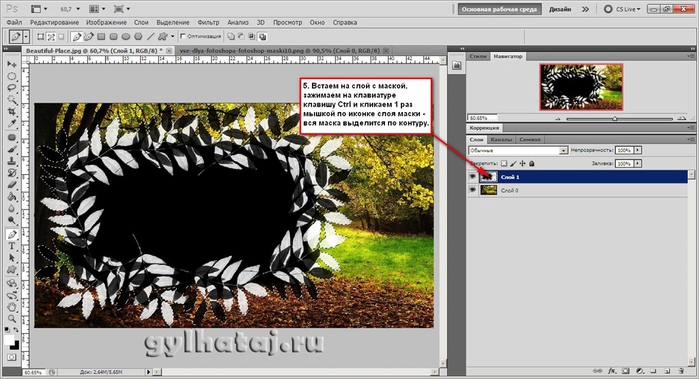Toggle lock position icon
This screenshot has width=699, height=379.
(522, 164)
